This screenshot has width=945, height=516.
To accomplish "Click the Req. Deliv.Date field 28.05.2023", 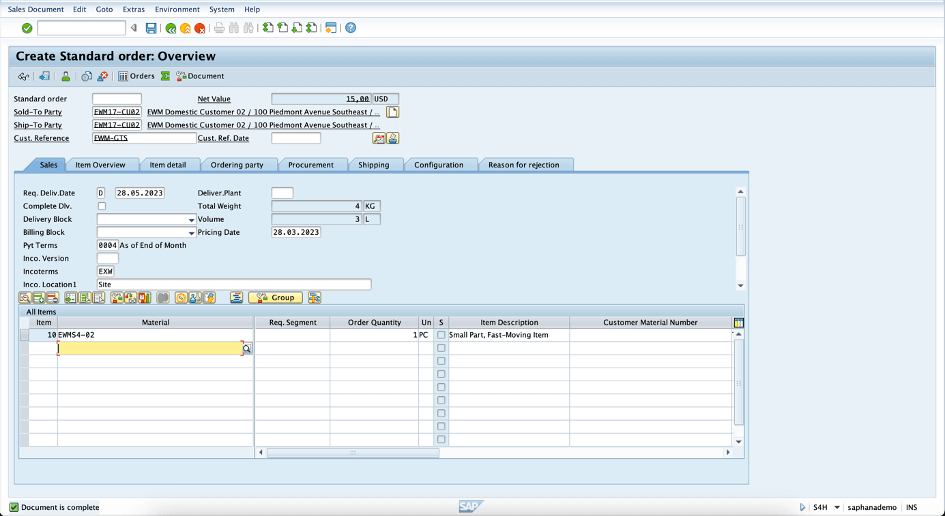I will point(140,193).
